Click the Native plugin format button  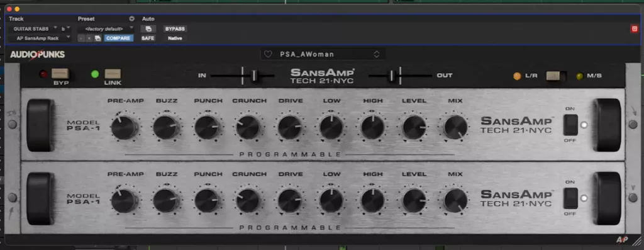175,38
